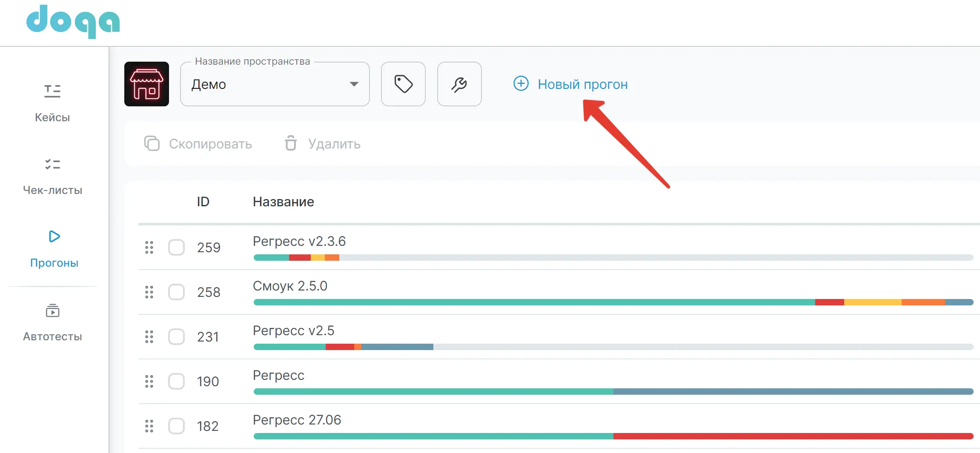The width and height of the screenshot is (980, 453).
Task: Open the Регресс v2.3.6 run
Action: 299,241
